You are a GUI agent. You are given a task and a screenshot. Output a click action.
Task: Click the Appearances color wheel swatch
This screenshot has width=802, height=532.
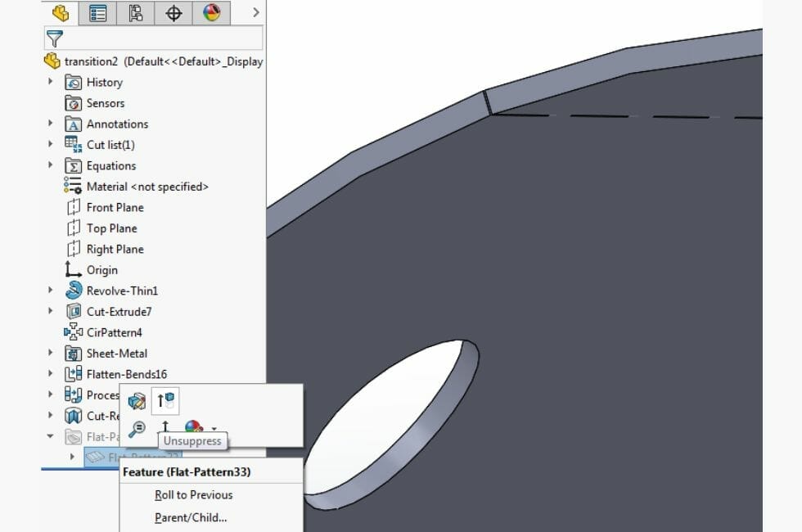tap(191, 426)
